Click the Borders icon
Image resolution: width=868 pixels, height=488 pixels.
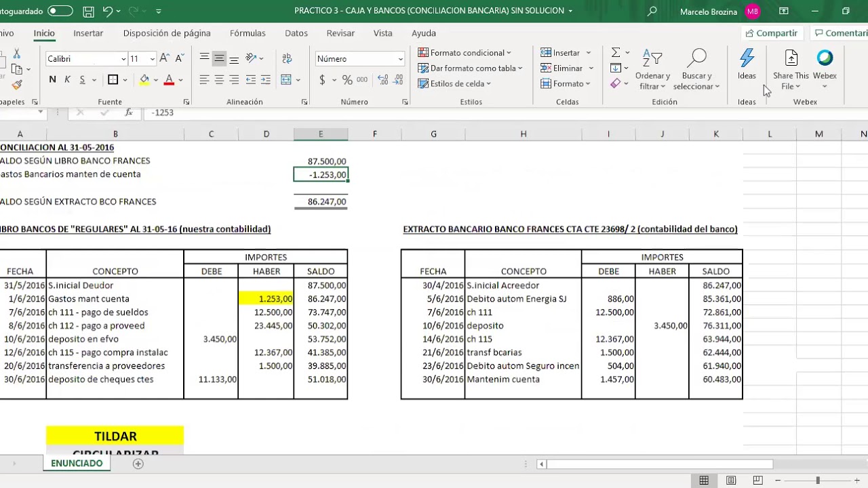(x=113, y=80)
